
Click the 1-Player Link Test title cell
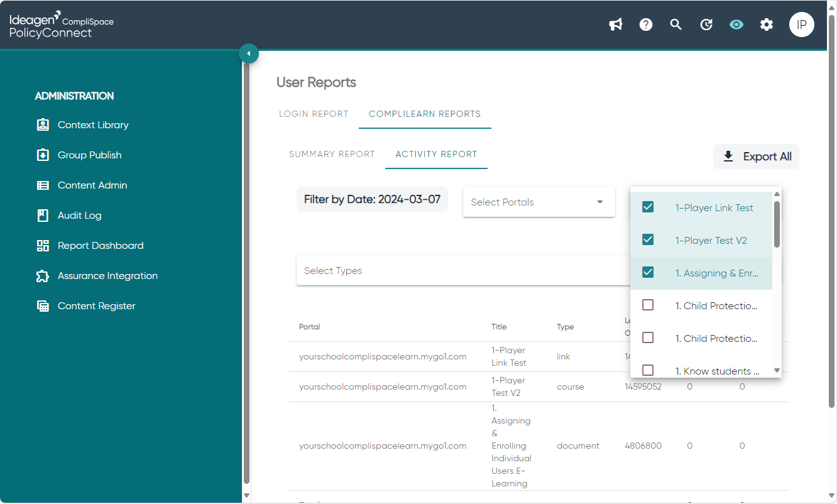tap(509, 356)
